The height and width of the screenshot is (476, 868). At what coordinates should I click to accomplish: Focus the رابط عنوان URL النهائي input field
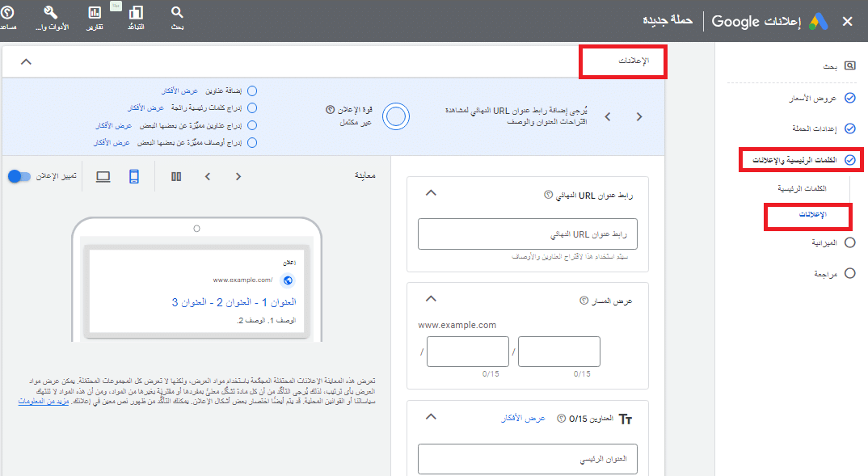coord(528,234)
